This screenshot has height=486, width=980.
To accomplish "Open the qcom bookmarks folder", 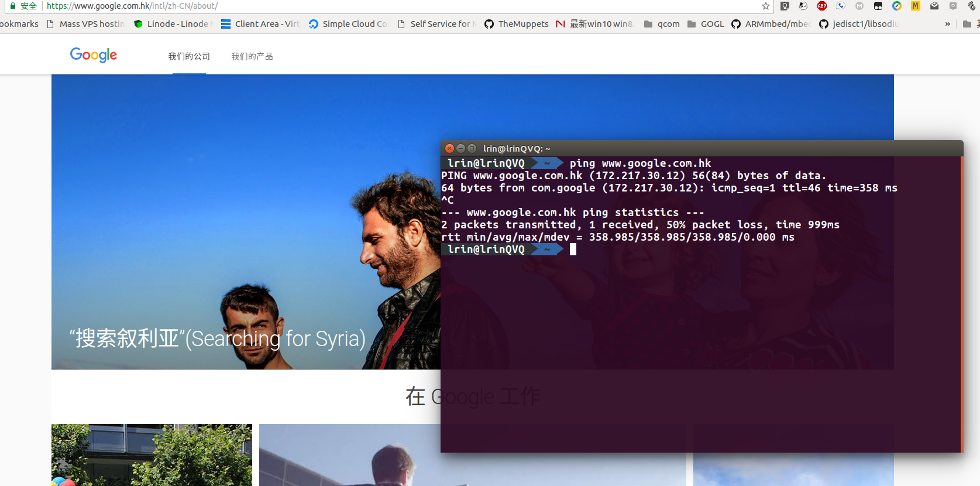I will pos(662,24).
